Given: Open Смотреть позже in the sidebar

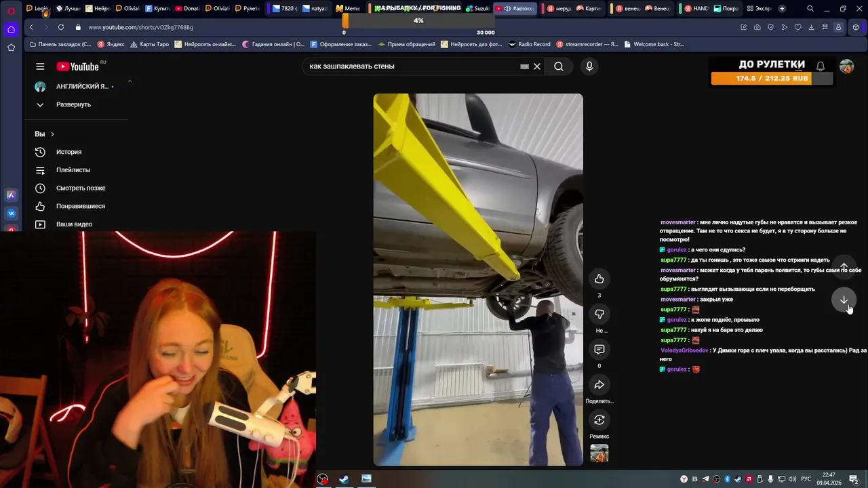Looking at the screenshot, I should coord(81,188).
